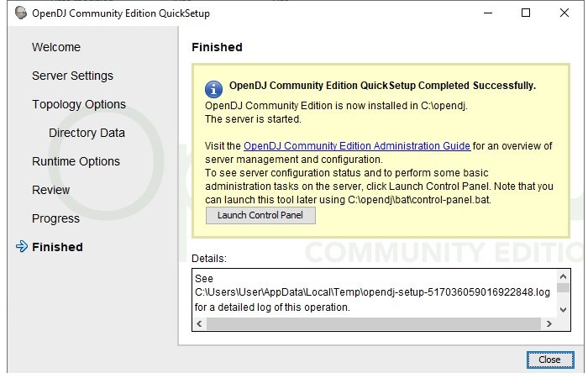This screenshot has width=588, height=378.
Task: Open the OpenDJ Community Edition Administration Guide link
Action: click(x=356, y=146)
